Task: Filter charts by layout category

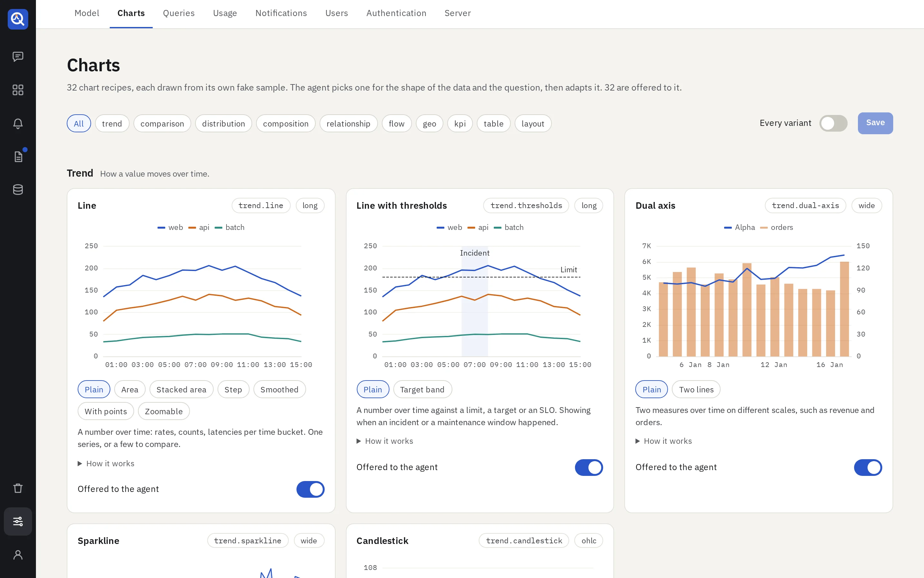Action: coord(533,124)
